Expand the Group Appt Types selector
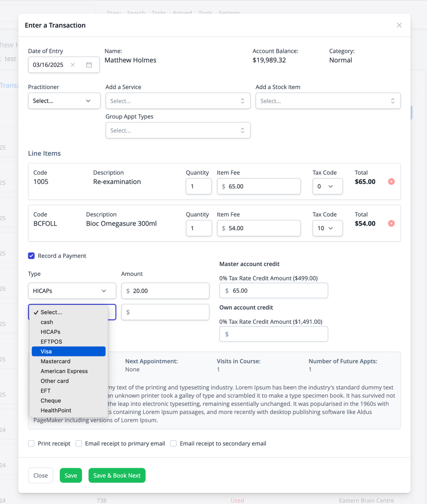The image size is (427, 504). [178, 131]
